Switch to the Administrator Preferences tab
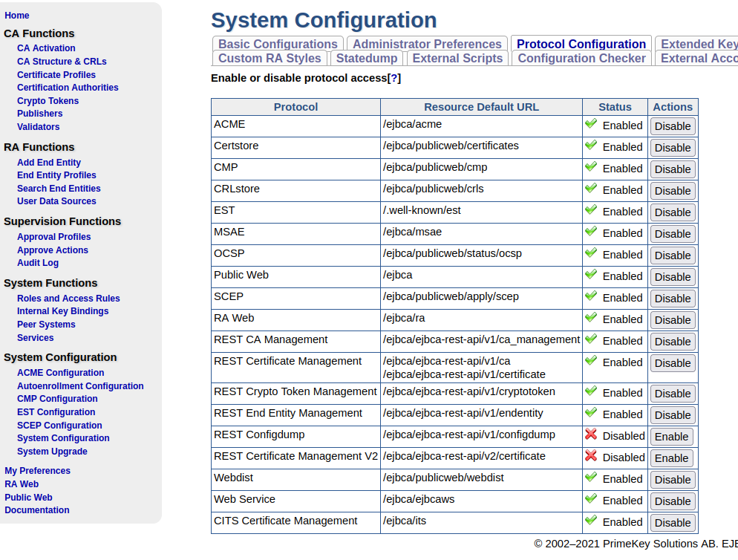738x560 pixels. click(427, 44)
